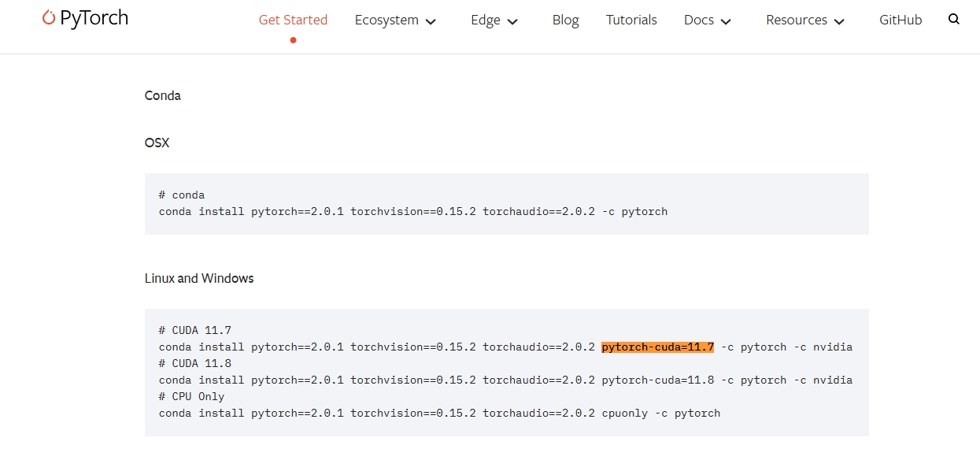
Task: Open the Docs dropdown chevron
Action: tap(725, 21)
